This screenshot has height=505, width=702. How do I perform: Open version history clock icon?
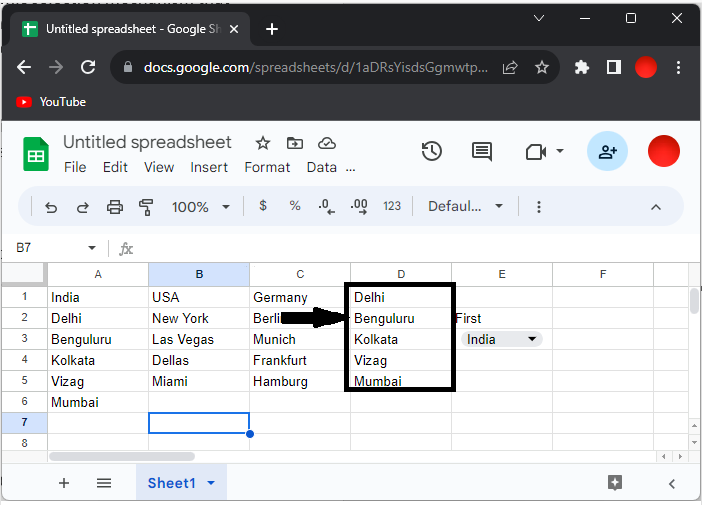[431, 152]
